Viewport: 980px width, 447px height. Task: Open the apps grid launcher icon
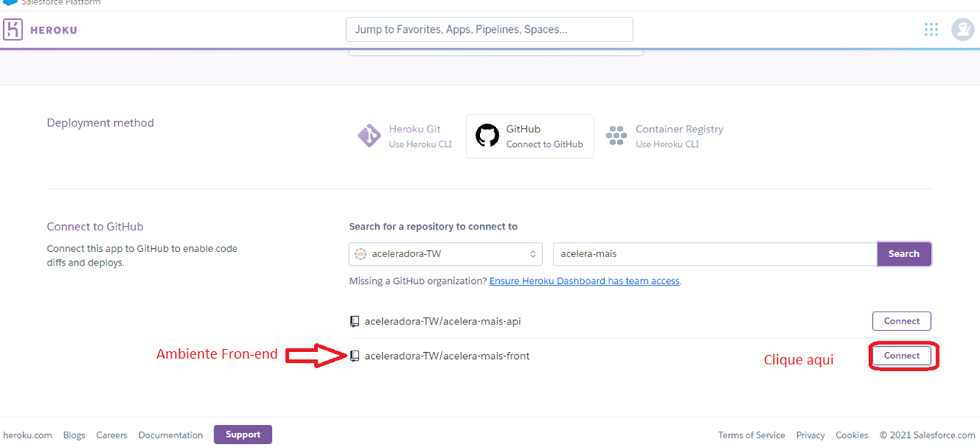point(931,29)
